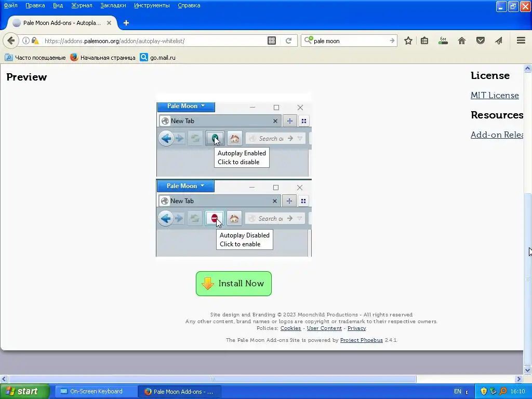Open a new tab with the plus button
532x399 pixels.
(126, 23)
